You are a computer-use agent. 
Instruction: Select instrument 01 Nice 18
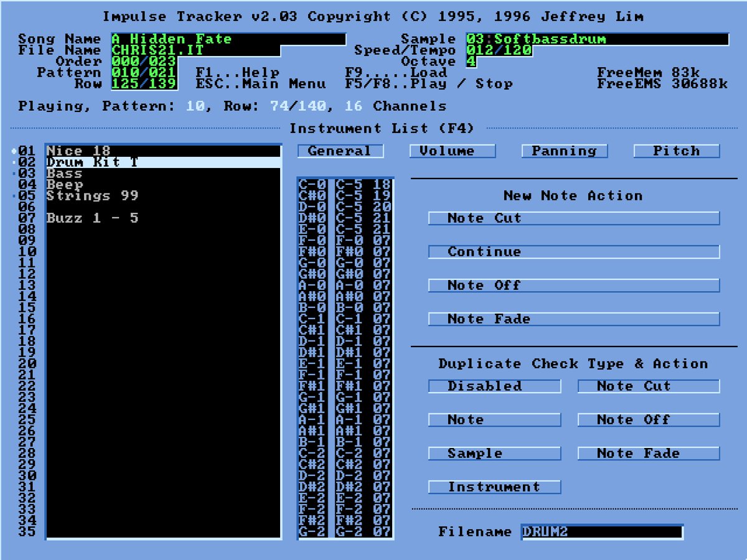163,151
